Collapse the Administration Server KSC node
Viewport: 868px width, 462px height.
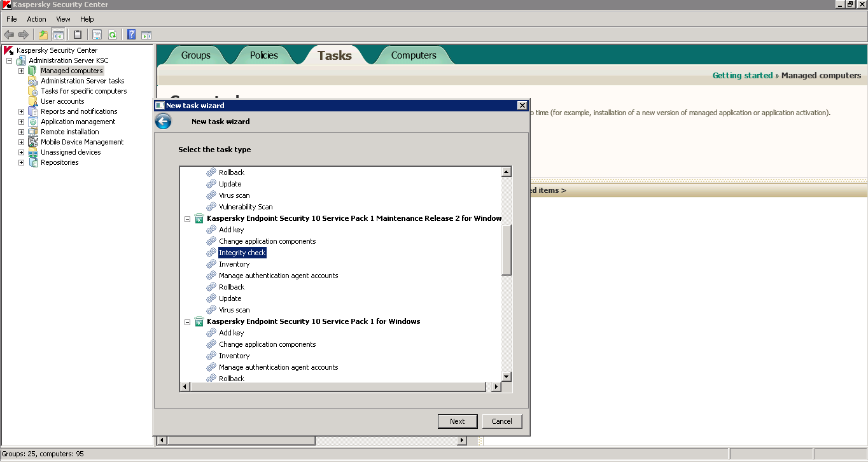(x=9, y=60)
